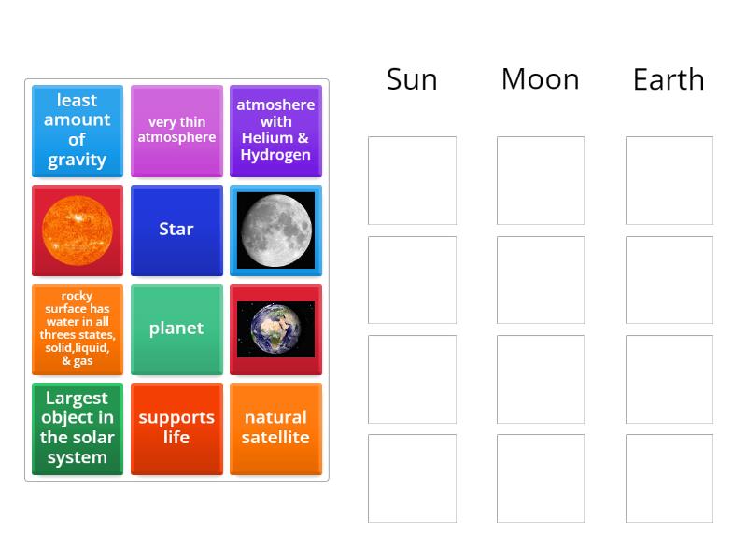Click the 'supports life' tile

[176, 427]
